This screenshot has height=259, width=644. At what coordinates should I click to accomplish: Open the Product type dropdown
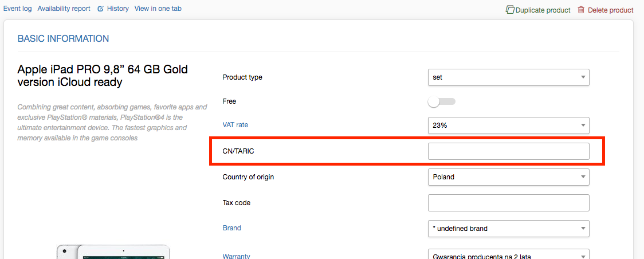tap(508, 77)
